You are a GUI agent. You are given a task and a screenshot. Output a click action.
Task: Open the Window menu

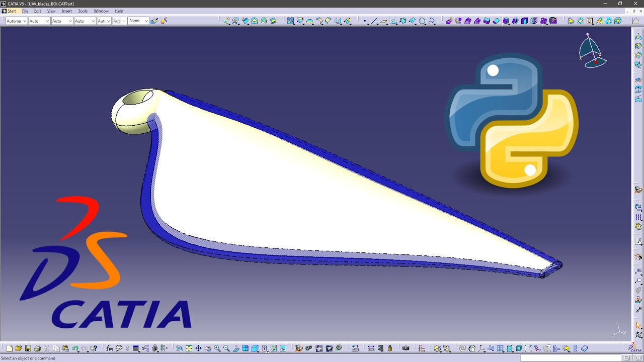[x=101, y=11]
